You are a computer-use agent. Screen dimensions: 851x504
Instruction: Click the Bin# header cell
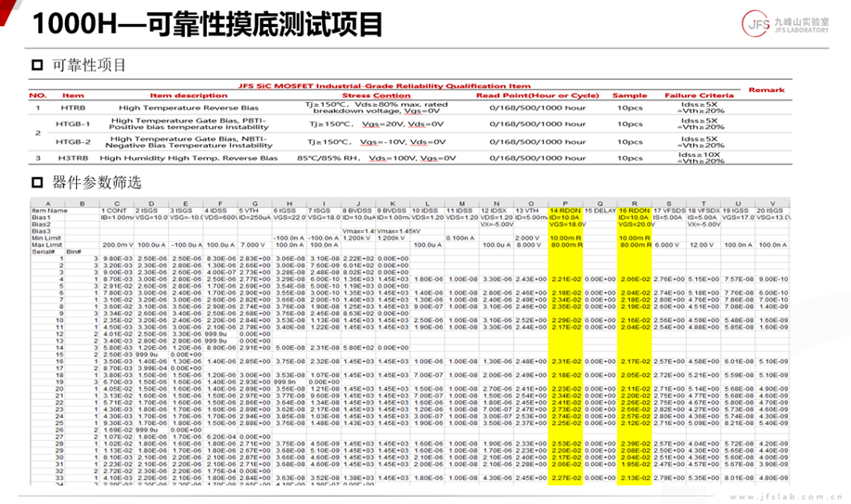pyautogui.click(x=72, y=252)
